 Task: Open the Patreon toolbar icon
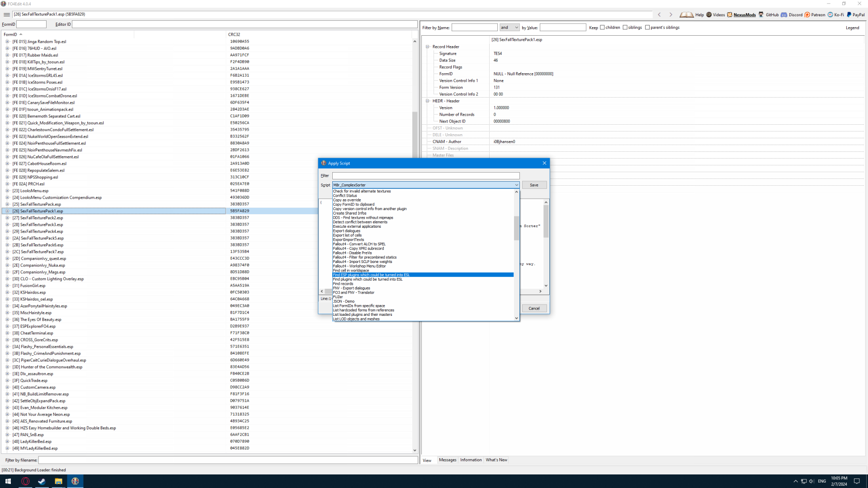[807, 14]
